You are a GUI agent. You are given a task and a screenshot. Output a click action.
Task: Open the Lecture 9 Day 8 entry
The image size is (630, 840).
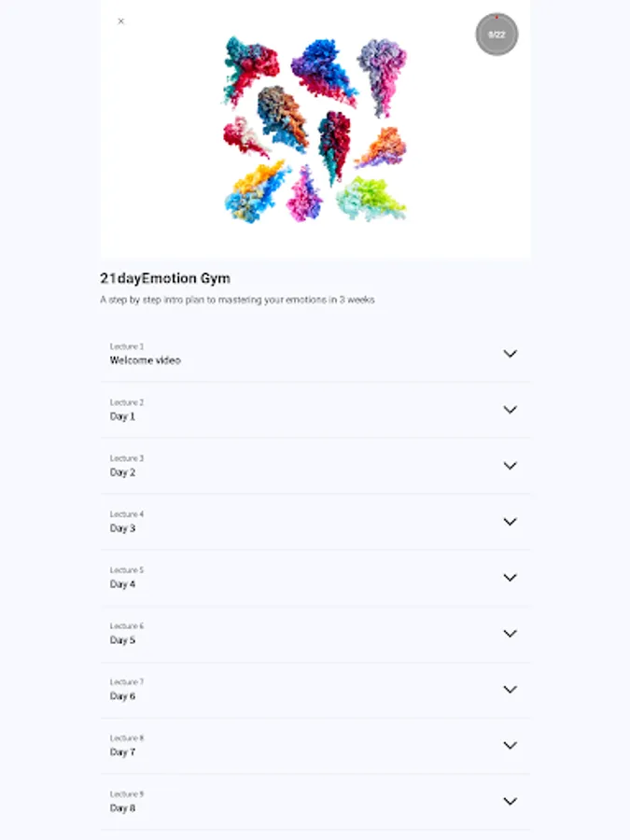[315, 802]
